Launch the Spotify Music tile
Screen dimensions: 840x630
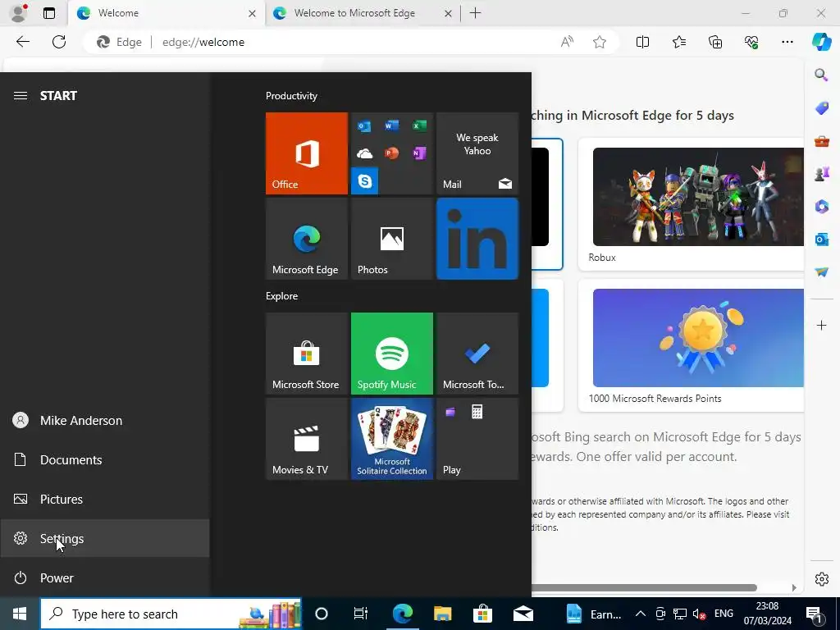391,354
